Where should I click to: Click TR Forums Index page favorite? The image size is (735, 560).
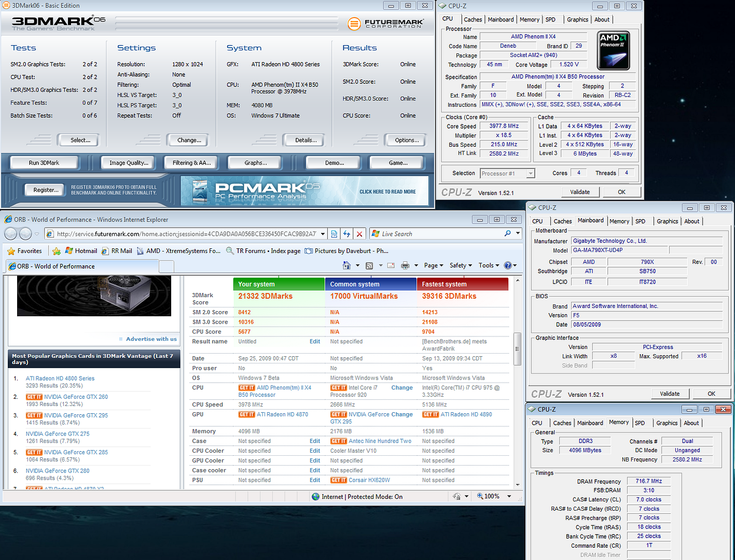[x=263, y=251]
